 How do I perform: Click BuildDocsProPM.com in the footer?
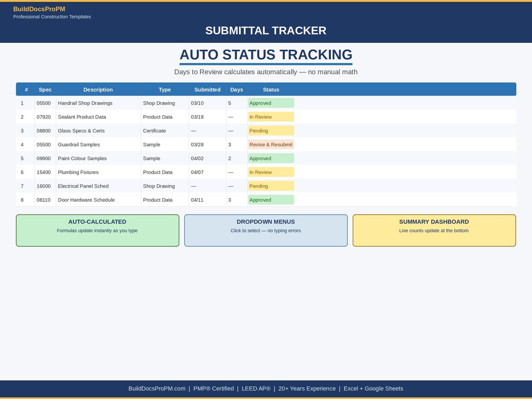click(157, 388)
